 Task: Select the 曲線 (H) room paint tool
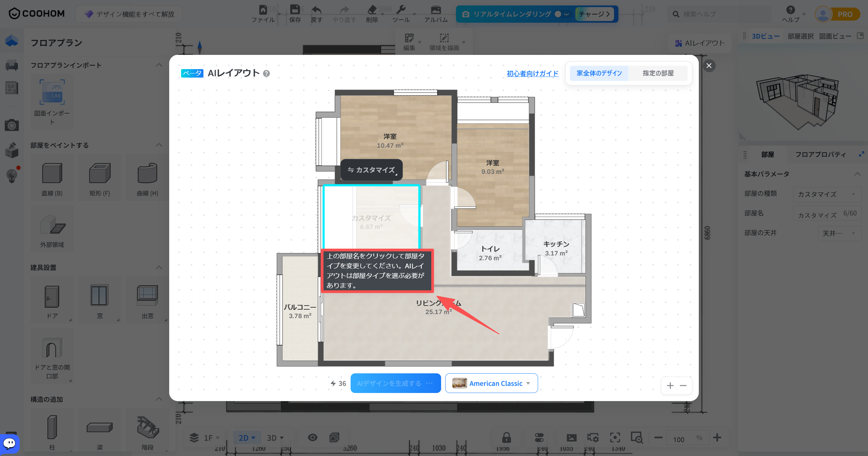147,178
